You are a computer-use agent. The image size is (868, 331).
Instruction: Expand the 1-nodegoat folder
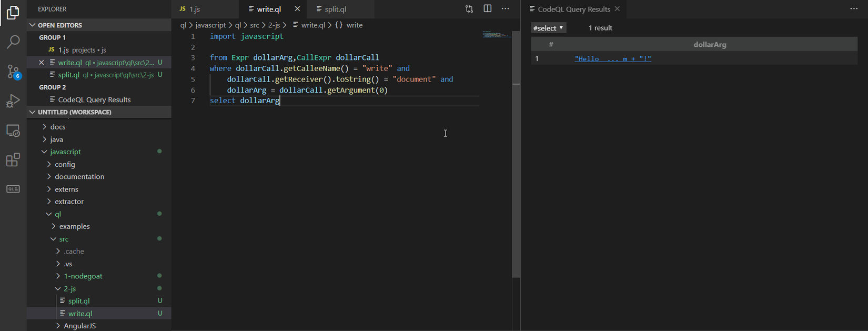click(83, 276)
